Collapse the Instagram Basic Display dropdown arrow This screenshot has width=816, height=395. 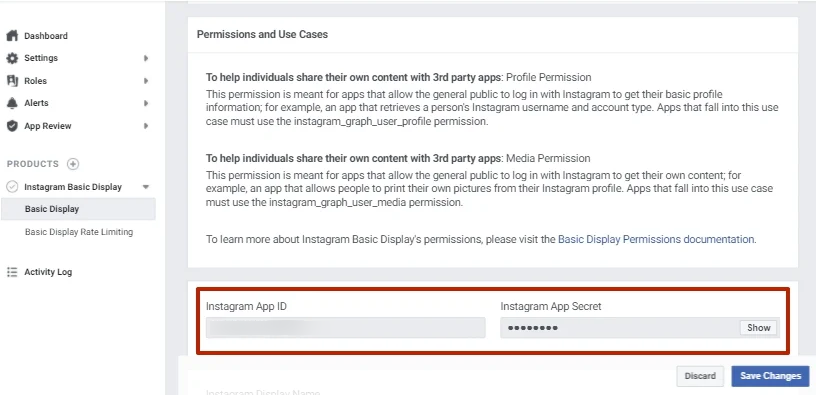tap(146, 187)
